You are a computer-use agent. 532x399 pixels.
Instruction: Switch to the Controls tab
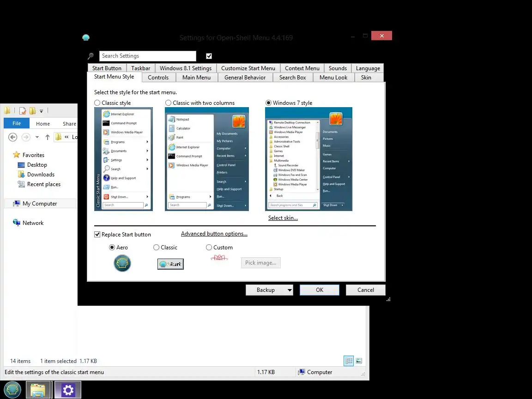pyautogui.click(x=158, y=78)
